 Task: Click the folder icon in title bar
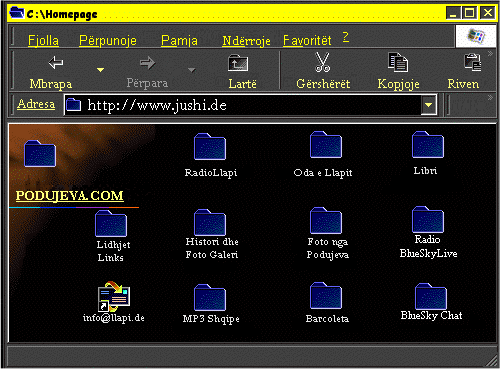point(17,13)
